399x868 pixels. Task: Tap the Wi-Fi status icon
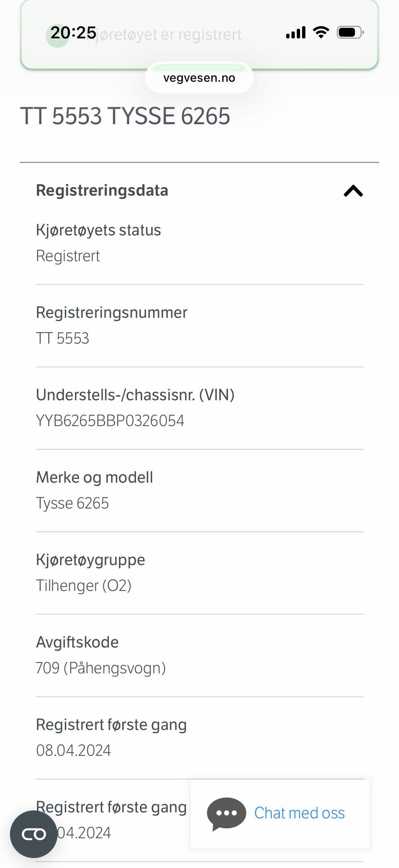(x=320, y=32)
